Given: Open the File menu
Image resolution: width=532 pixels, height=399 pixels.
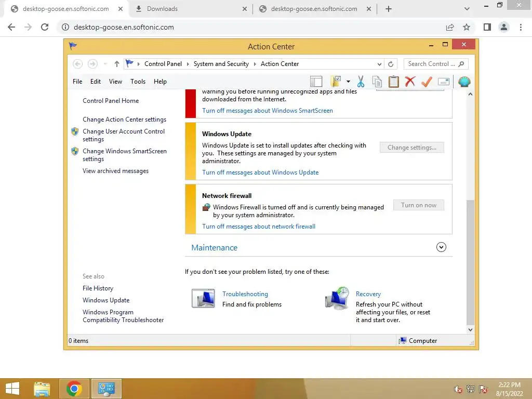Looking at the screenshot, I should coord(77,82).
